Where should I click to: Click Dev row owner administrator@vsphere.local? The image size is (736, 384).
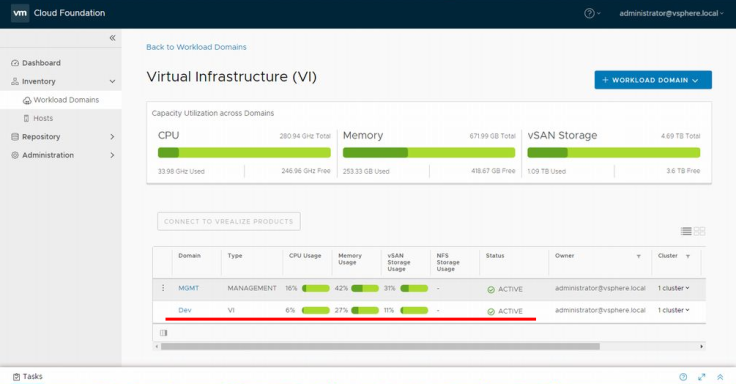[x=600, y=310]
